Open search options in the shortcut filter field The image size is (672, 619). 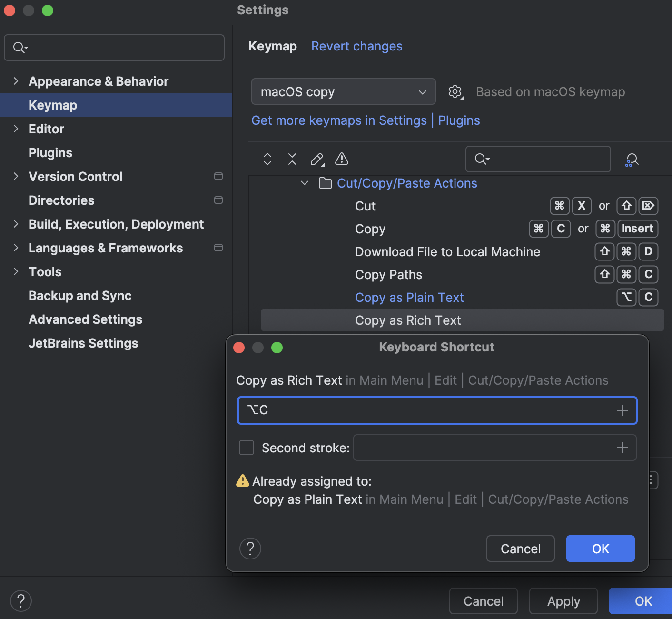[482, 159]
